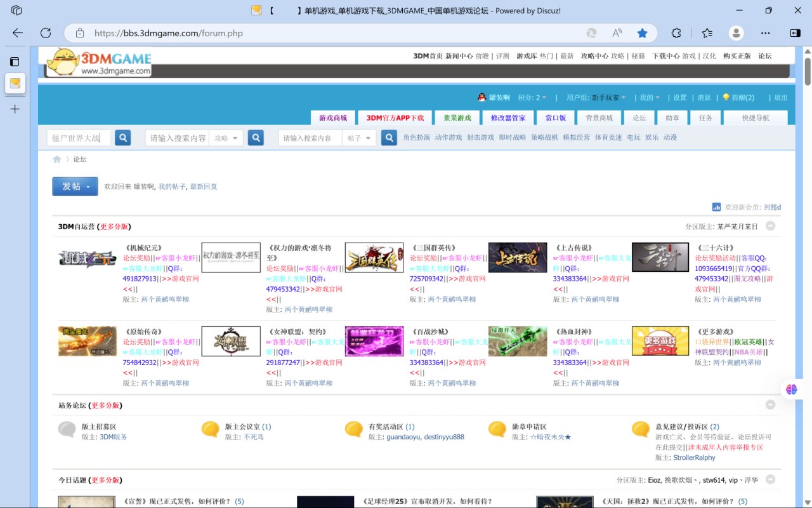This screenshot has height=508, width=812.
Task: Open the 帖子 search type dropdown
Action: (359, 138)
